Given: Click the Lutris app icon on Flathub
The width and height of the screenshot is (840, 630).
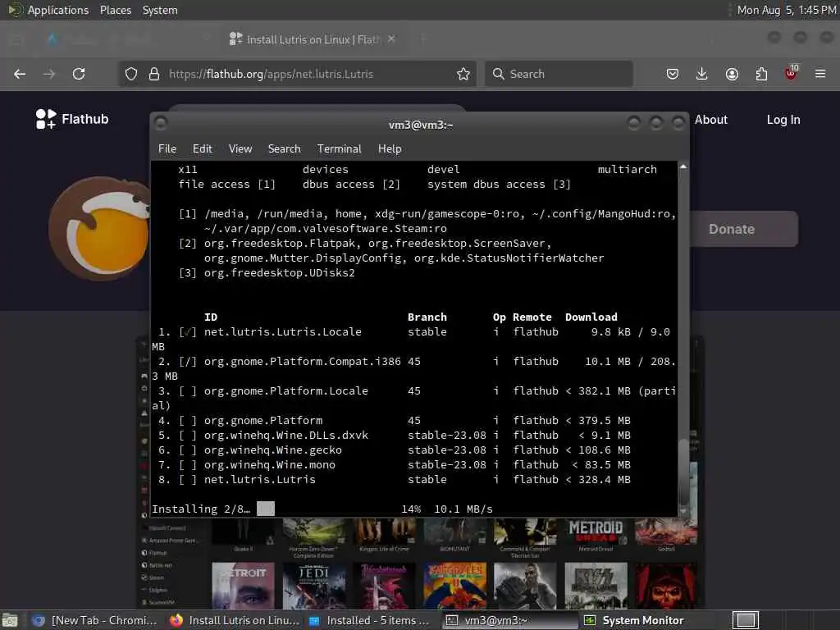Looking at the screenshot, I should click(x=99, y=229).
